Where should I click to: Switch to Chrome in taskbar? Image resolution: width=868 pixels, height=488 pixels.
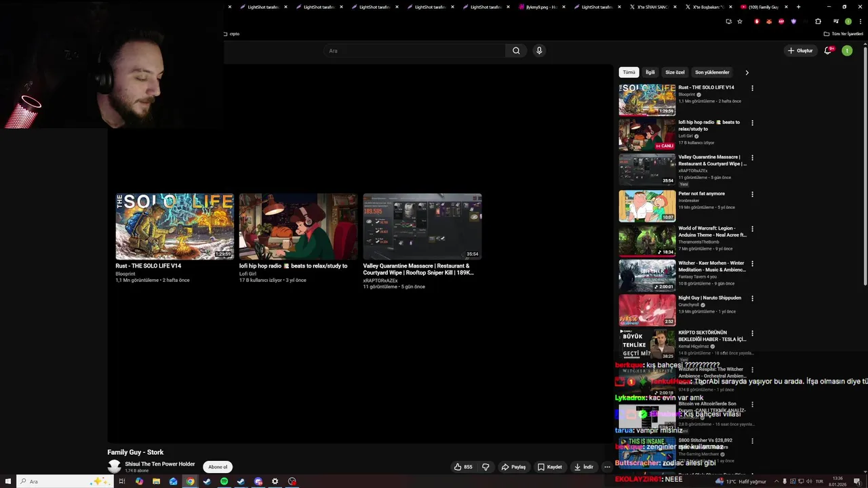click(191, 481)
